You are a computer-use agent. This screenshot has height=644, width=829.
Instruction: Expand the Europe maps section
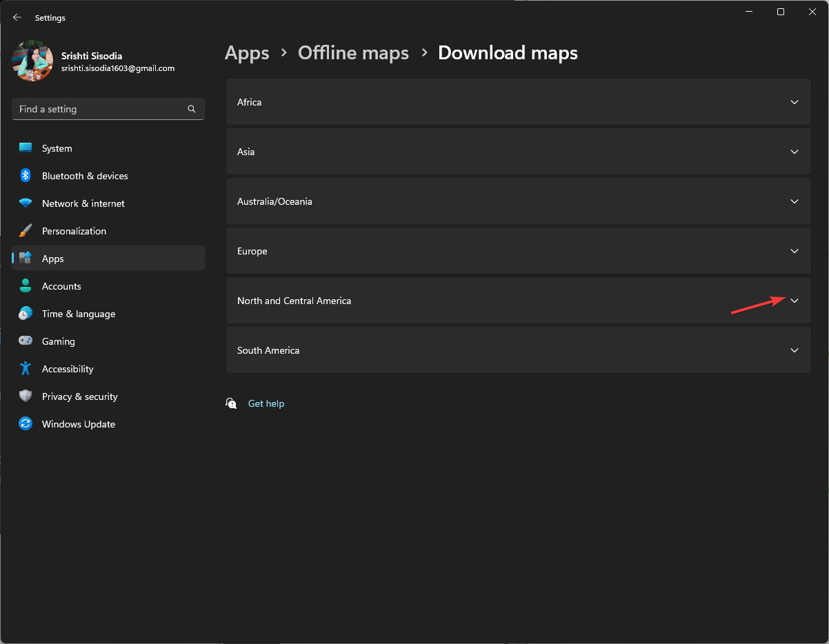794,251
